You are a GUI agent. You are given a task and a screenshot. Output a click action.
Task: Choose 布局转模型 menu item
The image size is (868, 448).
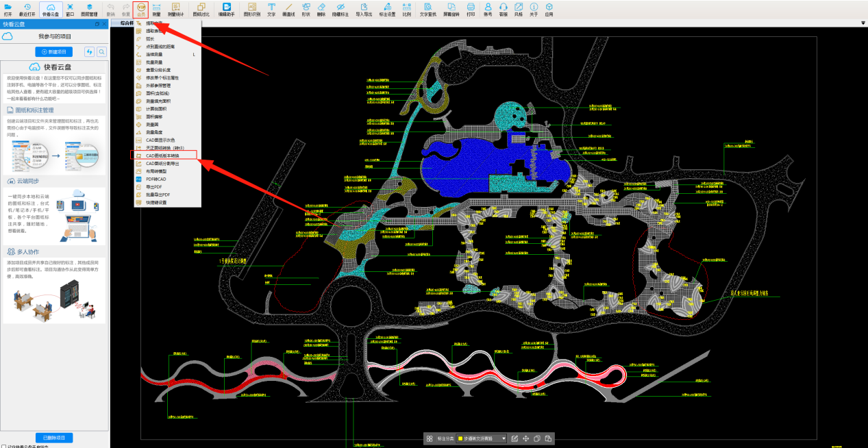point(167,171)
